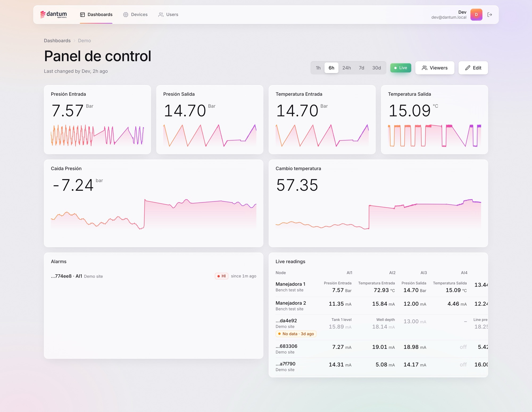Select the 30d time range
The image size is (532, 412).
tap(376, 68)
